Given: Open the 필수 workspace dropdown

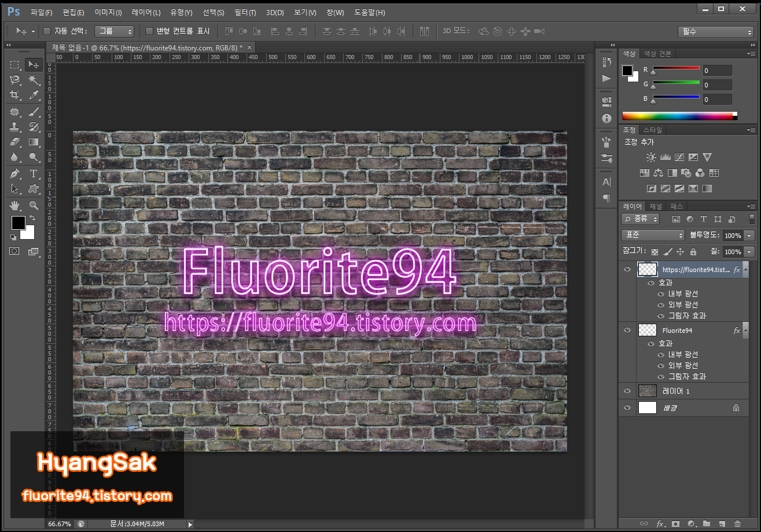Looking at the screenshot, I should 715,32.
